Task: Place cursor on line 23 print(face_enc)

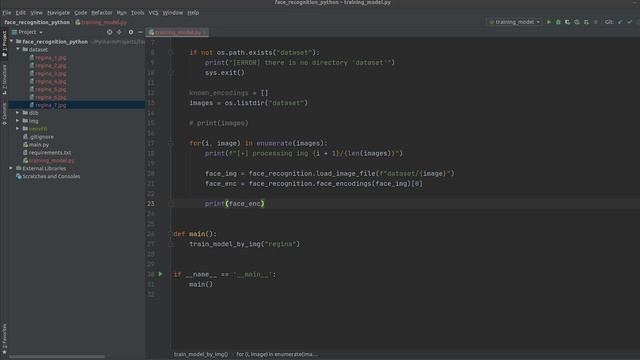Action: pyautogui.click(x=235, y=204)
